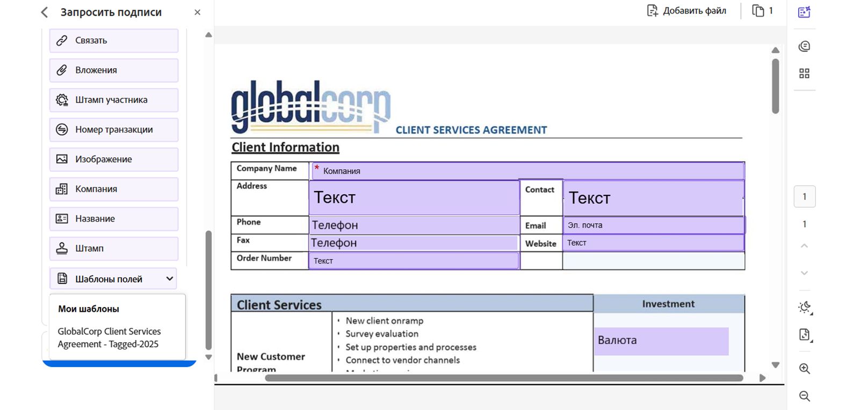The width and height of the screenshot is (868, 410).
Task: Open the form fields panel icon
Action: (804, 12)
